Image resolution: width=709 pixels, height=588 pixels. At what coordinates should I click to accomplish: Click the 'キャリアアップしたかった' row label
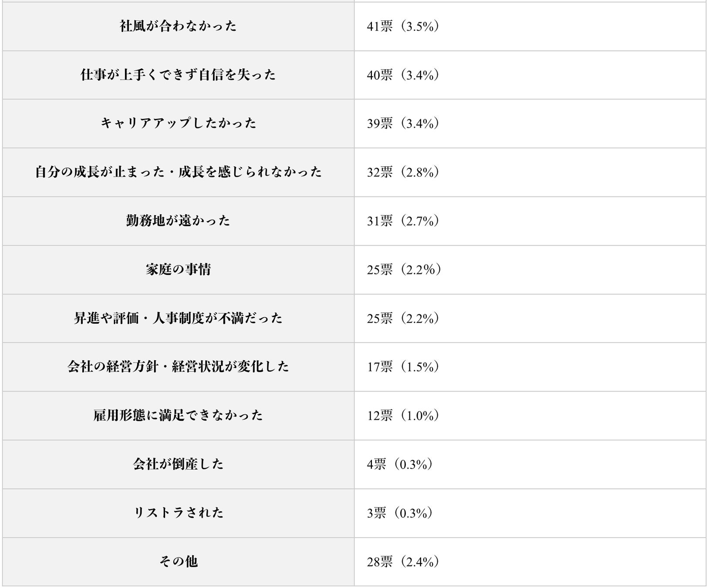point(178,123)
